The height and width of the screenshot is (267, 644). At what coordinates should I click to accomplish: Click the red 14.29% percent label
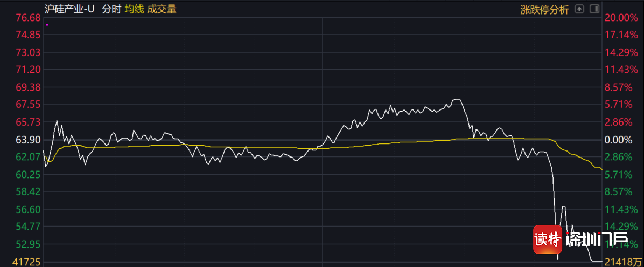621,53
